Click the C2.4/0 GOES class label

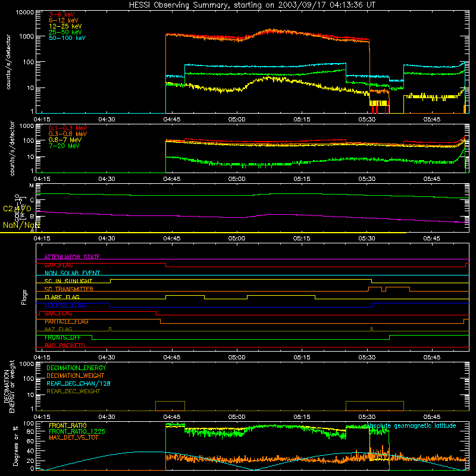pyautogui.click(x=17, y=209)
